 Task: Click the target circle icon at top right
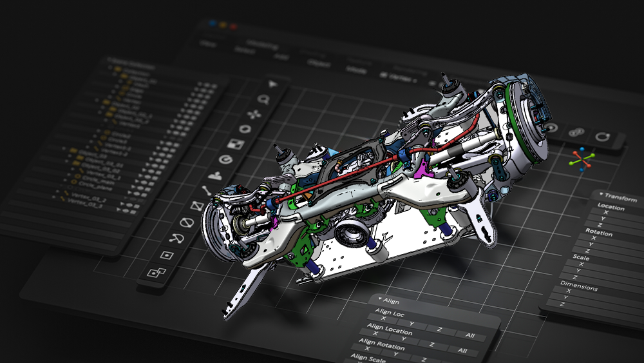tap(551, 128)
